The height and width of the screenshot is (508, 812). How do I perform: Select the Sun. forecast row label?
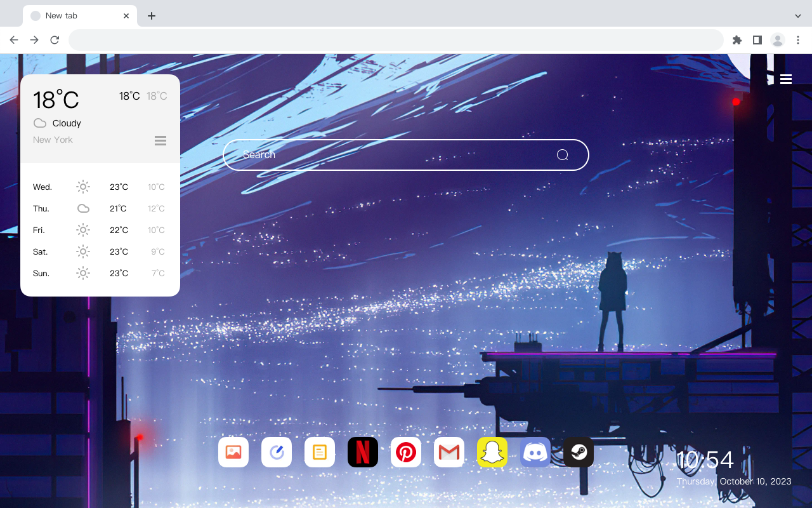tap(41, 274)
